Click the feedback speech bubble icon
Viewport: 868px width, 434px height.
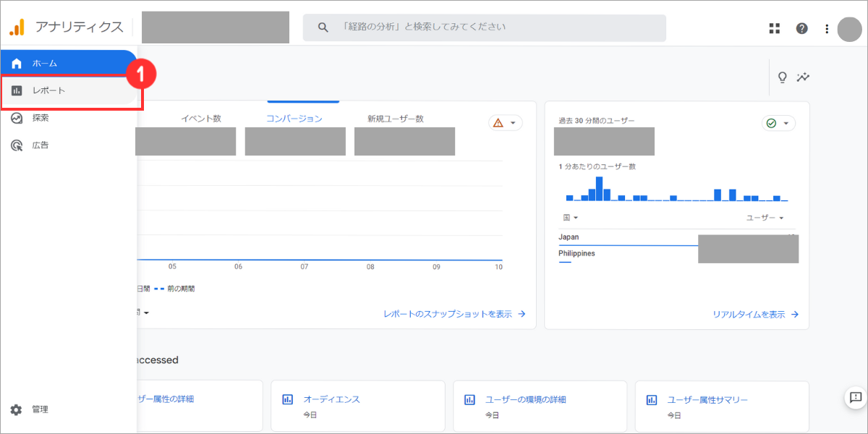click(856, 396)
